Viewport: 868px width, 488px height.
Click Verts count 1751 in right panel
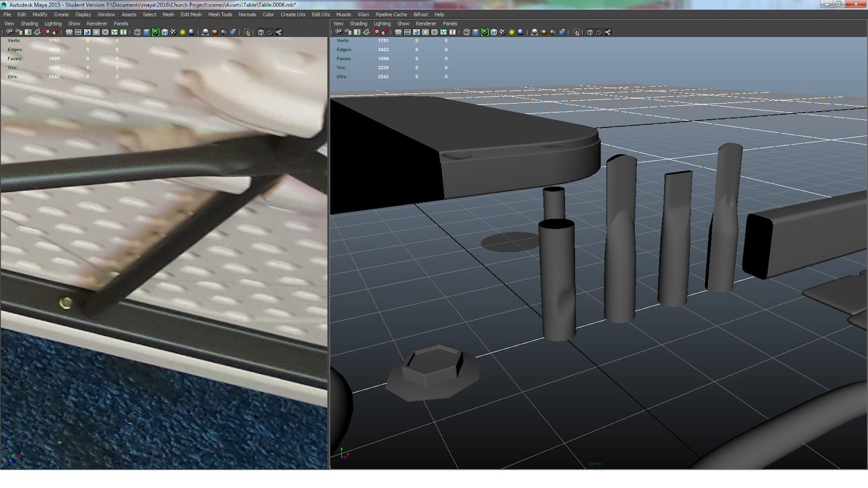[384, 41]
